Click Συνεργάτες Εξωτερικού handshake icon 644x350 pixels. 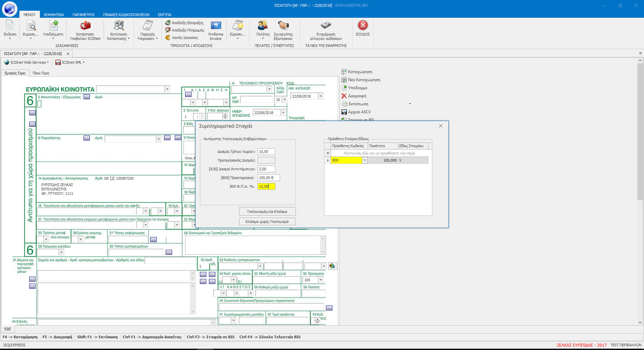coord(283,25)
